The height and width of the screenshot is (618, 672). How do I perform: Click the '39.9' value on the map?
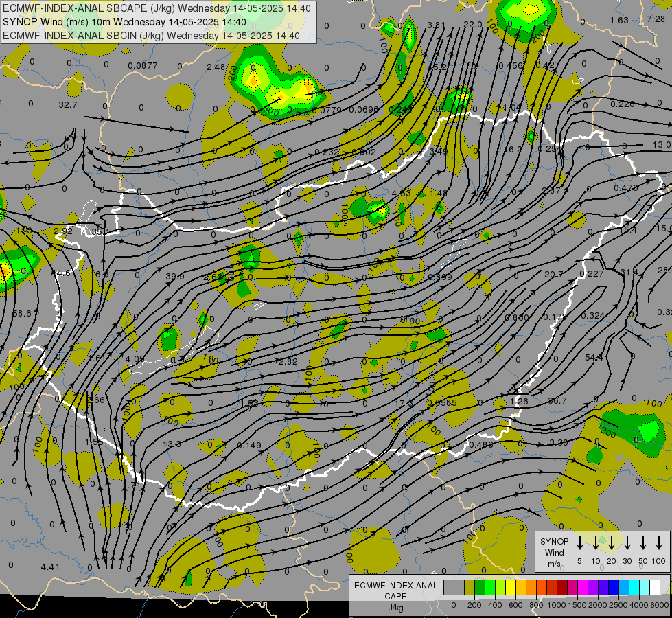coord(175,276)
